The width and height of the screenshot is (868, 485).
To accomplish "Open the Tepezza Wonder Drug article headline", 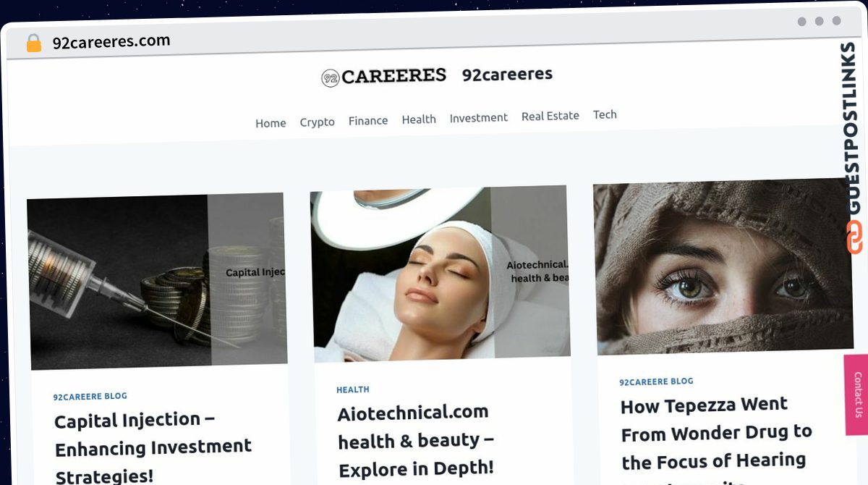I will pyautogui.click(x=716, y=442).
